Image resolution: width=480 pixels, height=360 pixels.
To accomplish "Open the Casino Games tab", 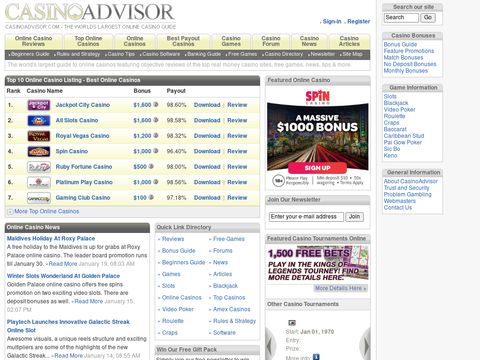I will pyautogui.click(x=231, y=41).
